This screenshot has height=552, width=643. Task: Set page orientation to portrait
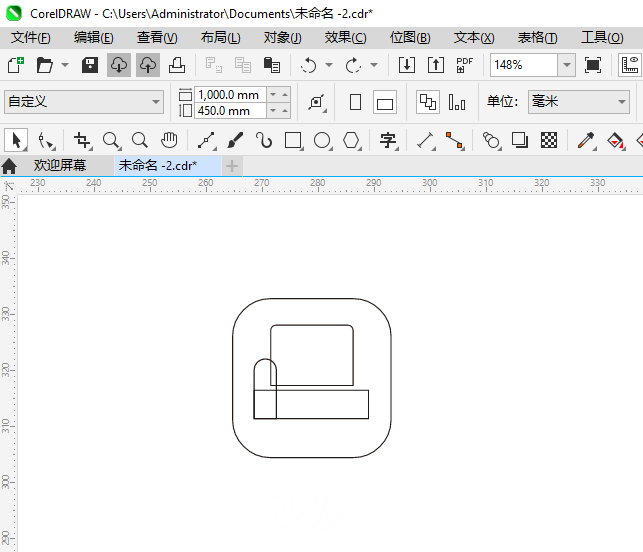click(356, 102)
